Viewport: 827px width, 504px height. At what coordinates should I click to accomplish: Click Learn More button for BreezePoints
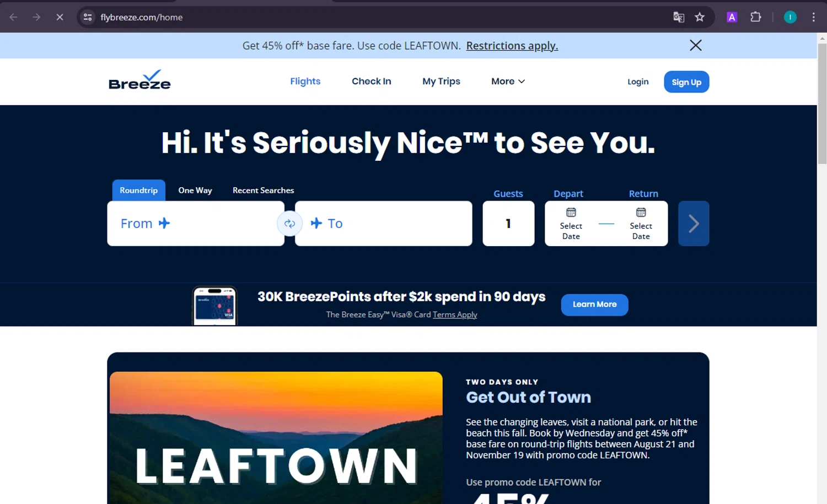click(594, 305)
